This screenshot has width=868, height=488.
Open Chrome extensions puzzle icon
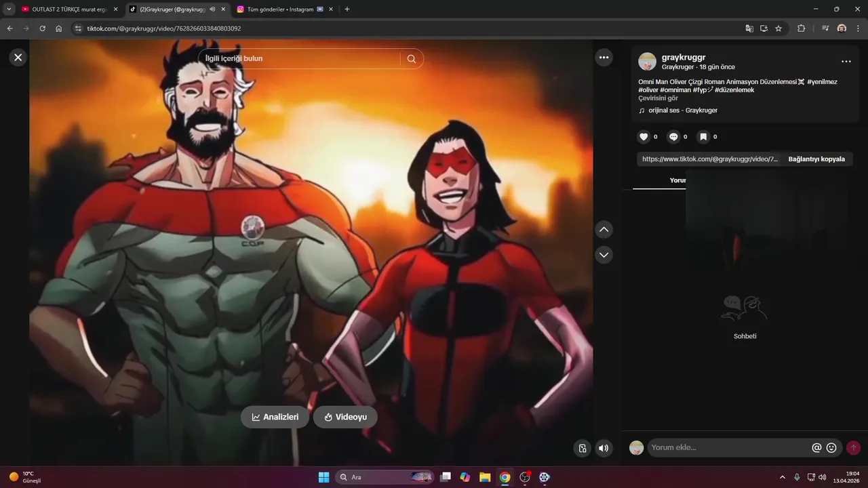click(x=801, y=28)
